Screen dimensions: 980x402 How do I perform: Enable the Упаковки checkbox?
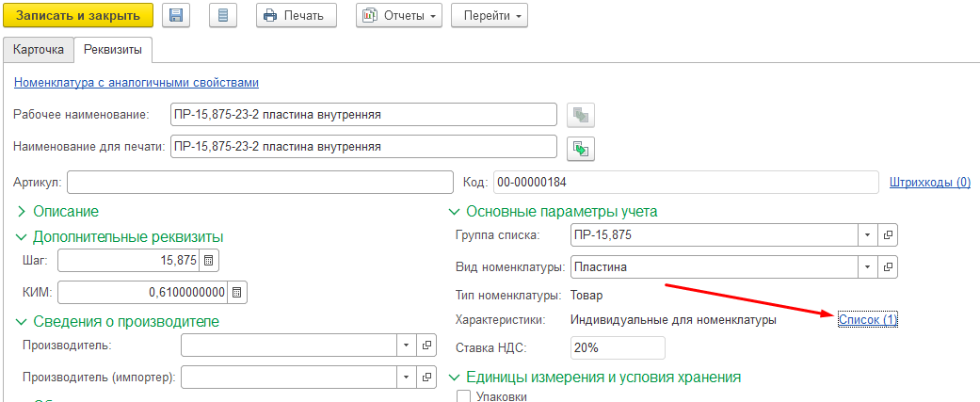pyautogui.click(x=464, y=396)
